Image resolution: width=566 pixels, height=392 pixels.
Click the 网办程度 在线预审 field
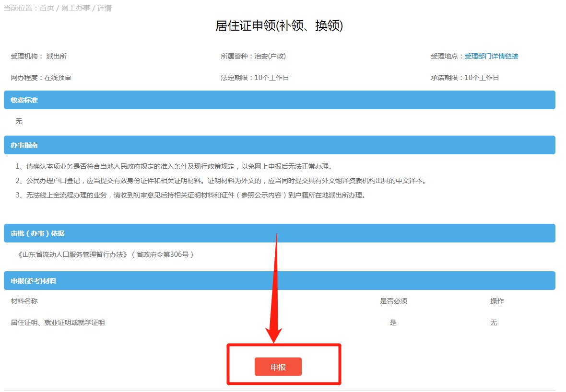tap(41, 78)
